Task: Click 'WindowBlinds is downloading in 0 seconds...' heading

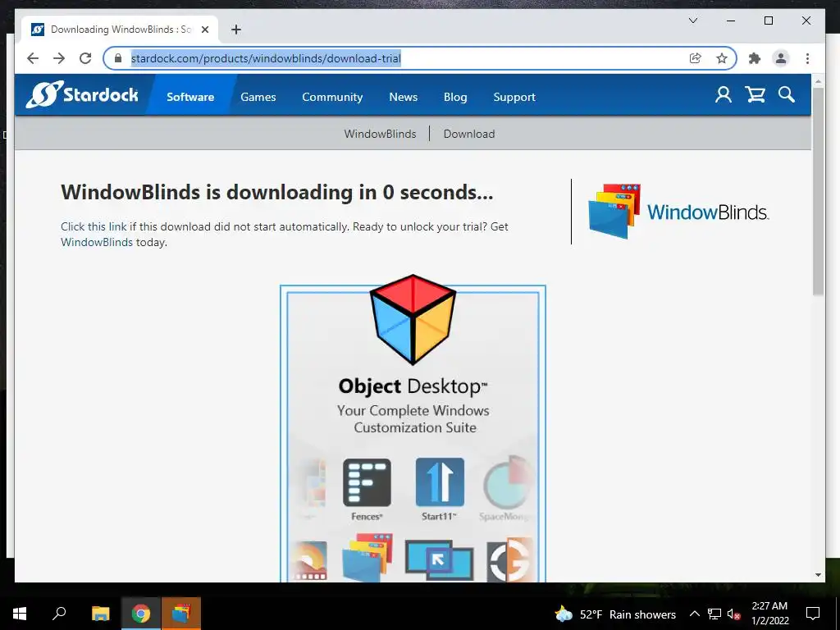Action: [277, 192]
